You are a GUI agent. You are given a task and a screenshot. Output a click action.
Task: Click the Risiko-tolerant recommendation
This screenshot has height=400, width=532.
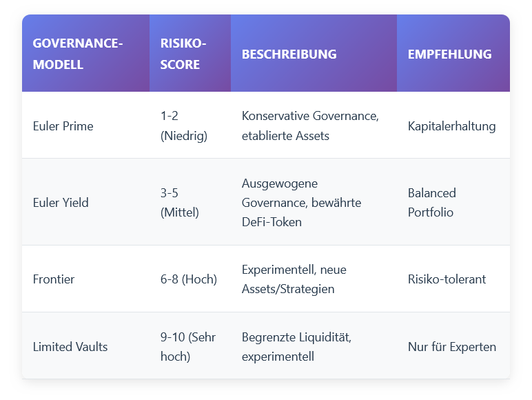pyautogui.click(x=447, y=279)
